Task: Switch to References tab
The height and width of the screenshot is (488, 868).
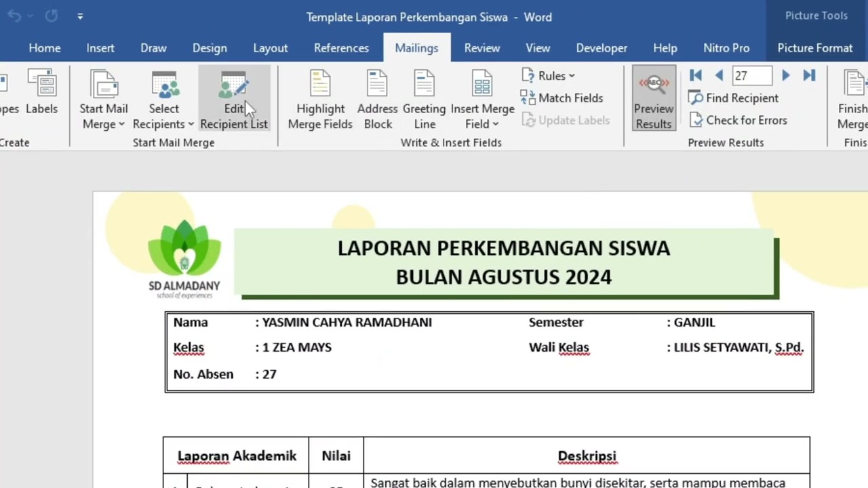Action: (x=341, y=48)
